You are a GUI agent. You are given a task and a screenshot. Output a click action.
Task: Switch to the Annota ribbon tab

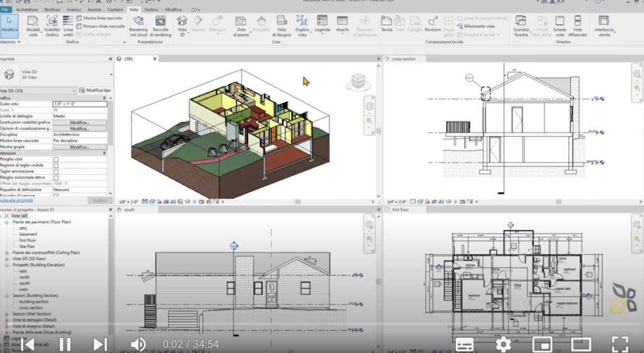point(94,9)
